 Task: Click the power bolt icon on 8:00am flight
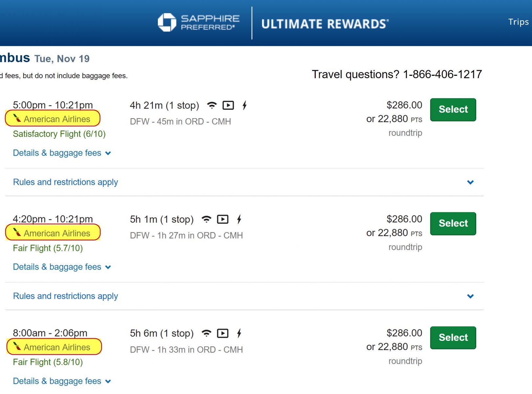[x=239, y=333]
